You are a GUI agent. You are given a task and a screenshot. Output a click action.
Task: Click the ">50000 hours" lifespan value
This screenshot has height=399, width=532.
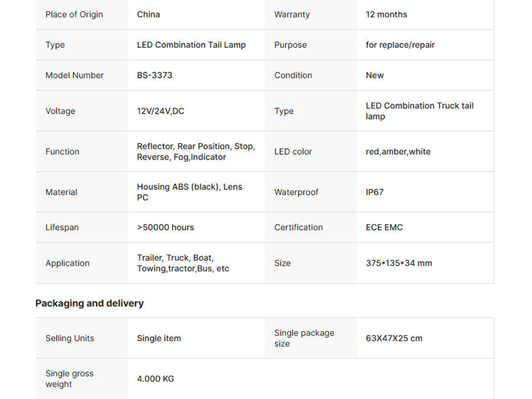pos(166,227)
